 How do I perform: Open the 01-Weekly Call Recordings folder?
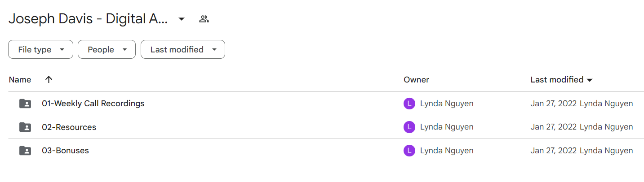coord(93,104)
